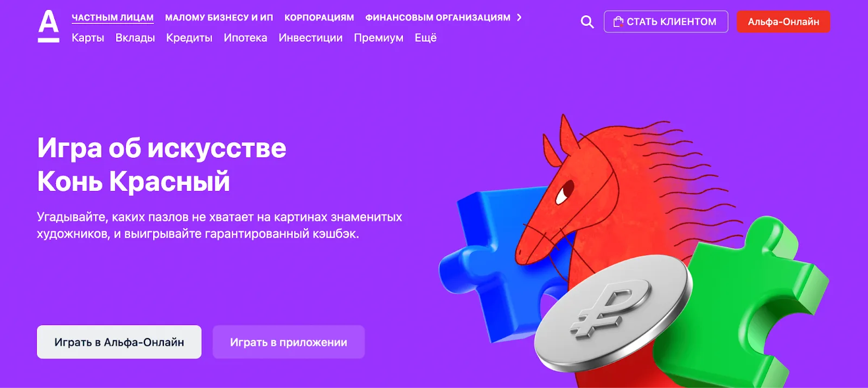
Task: Open Альфа-Онлайн red button
Action: 783,22
